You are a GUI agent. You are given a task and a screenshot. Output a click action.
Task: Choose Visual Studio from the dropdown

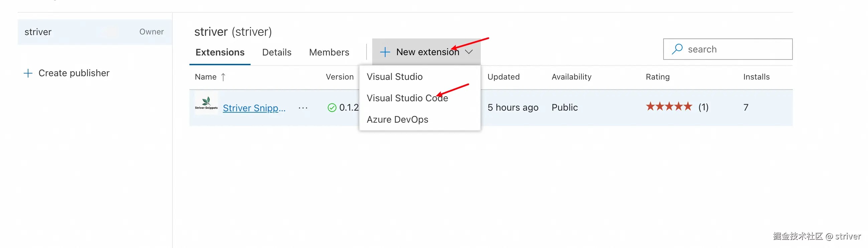395,77
